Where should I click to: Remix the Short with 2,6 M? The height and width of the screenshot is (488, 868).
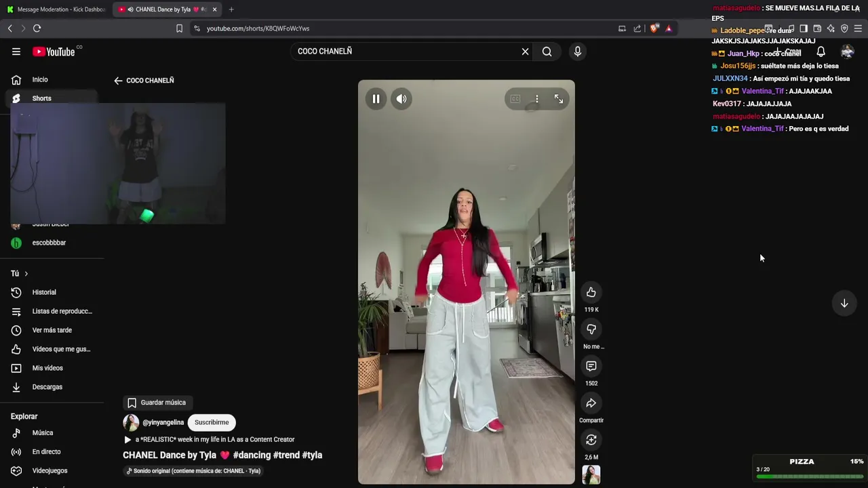coord(591,440)
